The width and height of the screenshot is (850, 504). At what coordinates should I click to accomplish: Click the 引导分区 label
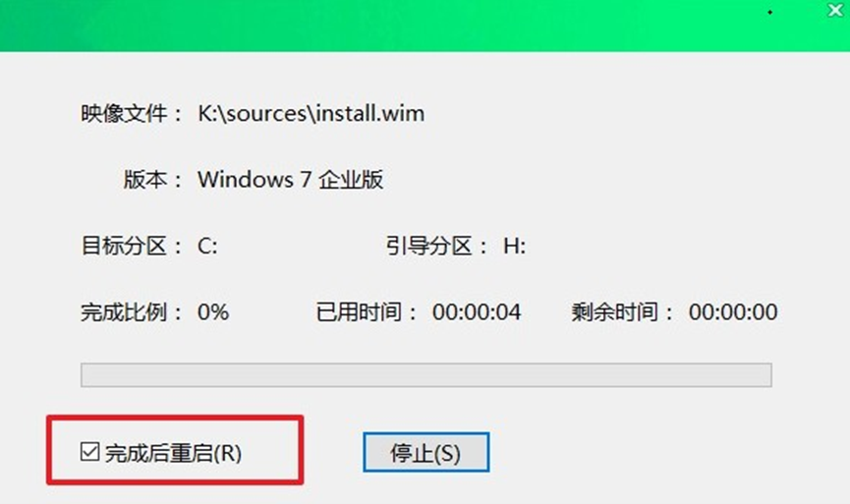429,246
